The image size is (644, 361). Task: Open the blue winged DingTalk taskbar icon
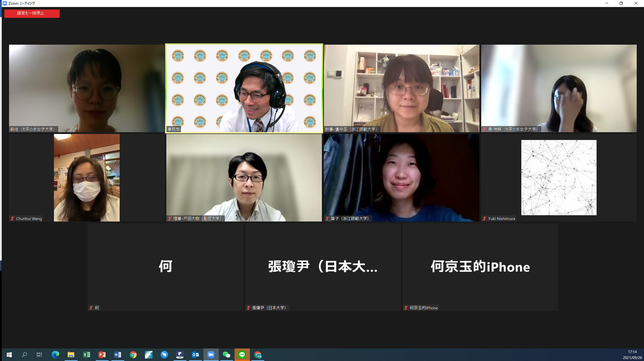164,355
